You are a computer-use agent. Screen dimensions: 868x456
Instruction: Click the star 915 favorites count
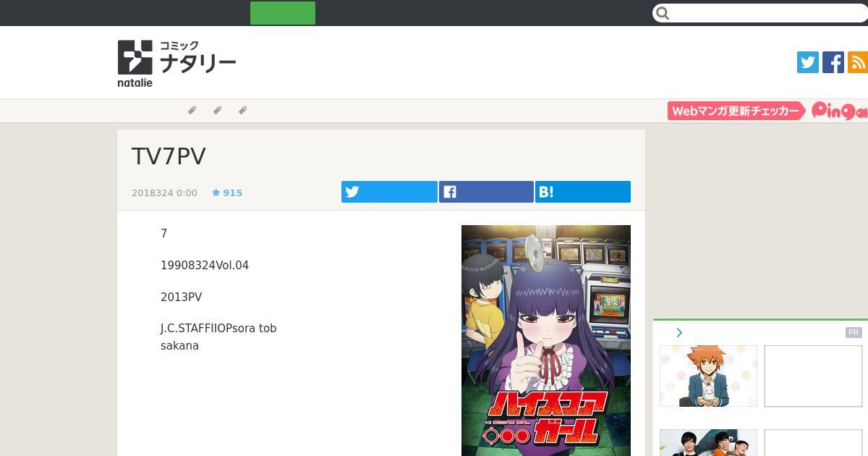click(x=227, y=193)
